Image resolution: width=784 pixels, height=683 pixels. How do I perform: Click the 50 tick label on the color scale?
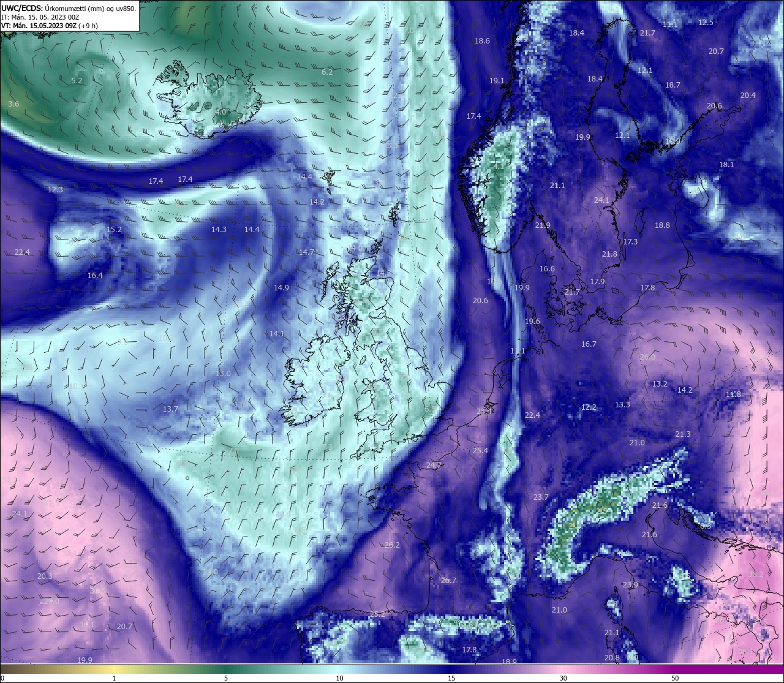pyautogui.click(x=675, y=678)
